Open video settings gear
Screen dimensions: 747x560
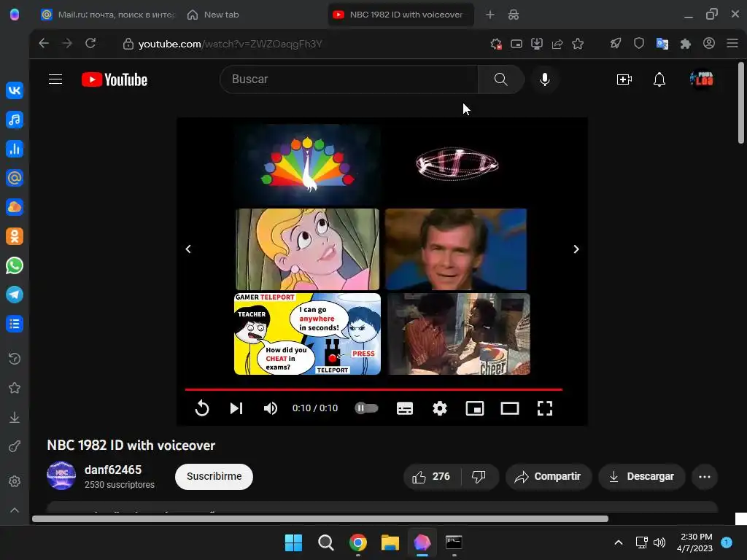[440, 408]
